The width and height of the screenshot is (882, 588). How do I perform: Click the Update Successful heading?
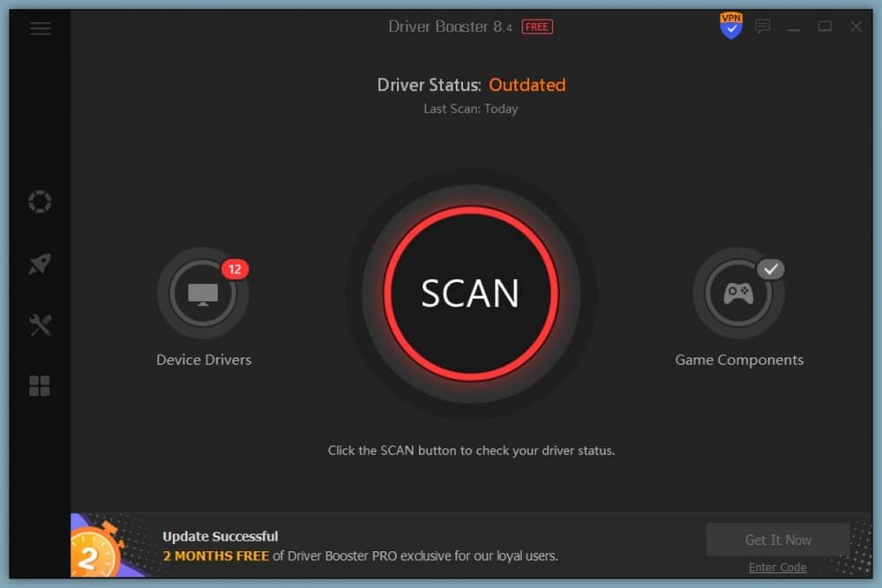point(220,536)
